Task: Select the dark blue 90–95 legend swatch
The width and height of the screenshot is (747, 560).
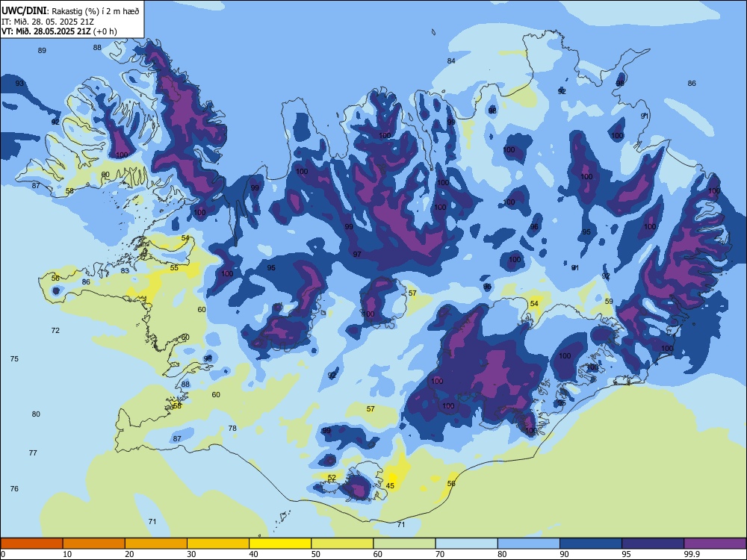Action: click(591, 544)
